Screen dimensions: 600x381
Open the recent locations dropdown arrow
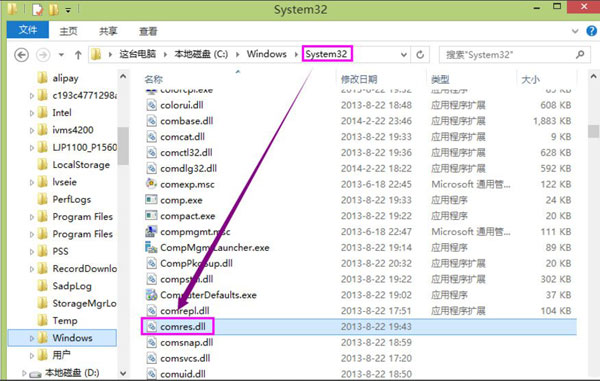[61, 55]
